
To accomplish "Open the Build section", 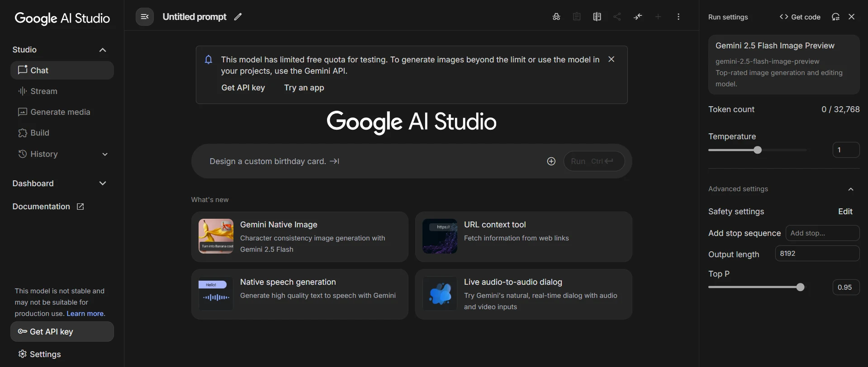I will click(62, 133).
